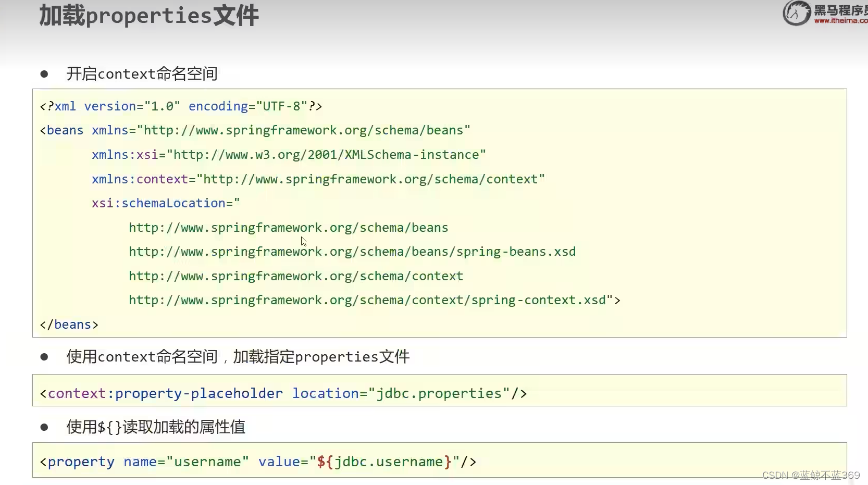Image resolution: width=868 pixels, height=485 pixels.
Task: Click the context:property-placeholder code line
Action: pos(283,393)
